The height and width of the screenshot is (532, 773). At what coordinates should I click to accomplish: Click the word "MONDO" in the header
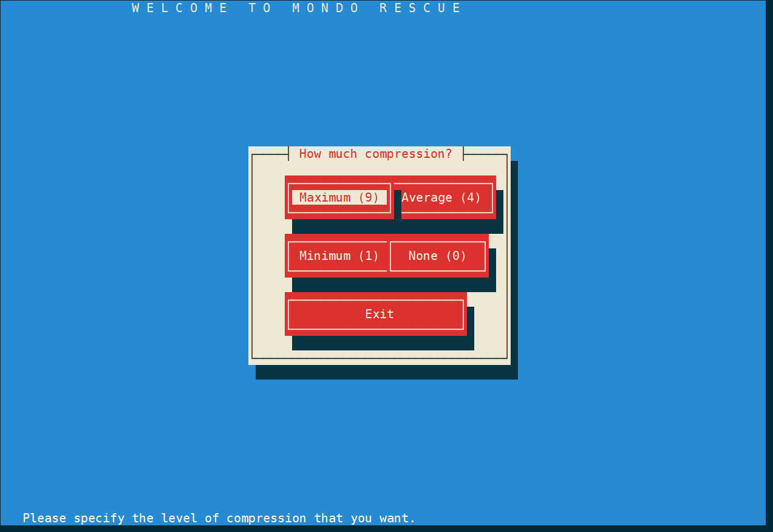[x=326, y=8]
